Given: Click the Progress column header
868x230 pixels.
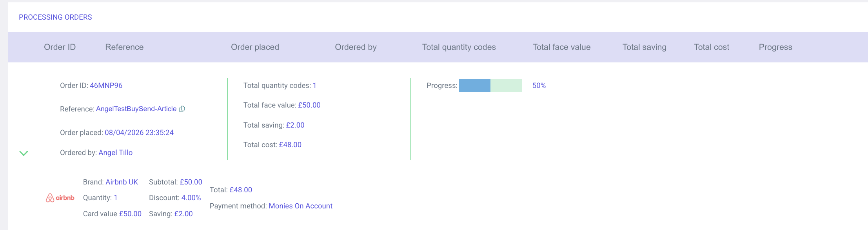Looking at the screenshot, I should tap(775, 47).
